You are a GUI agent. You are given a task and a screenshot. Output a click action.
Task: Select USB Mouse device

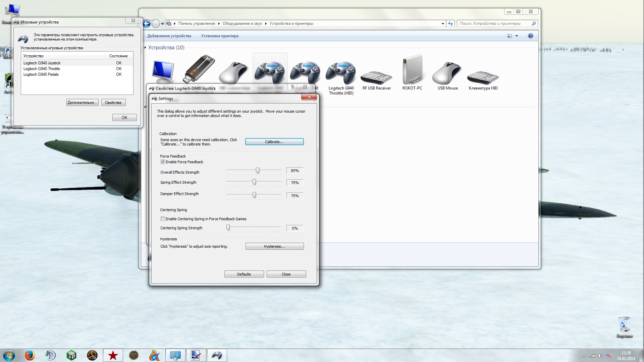point(447,75)
